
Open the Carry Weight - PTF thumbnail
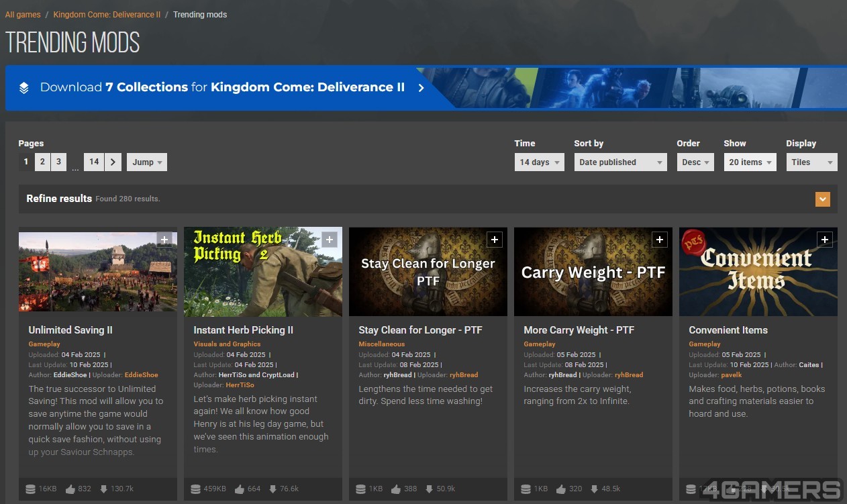[x=593, y=271]
